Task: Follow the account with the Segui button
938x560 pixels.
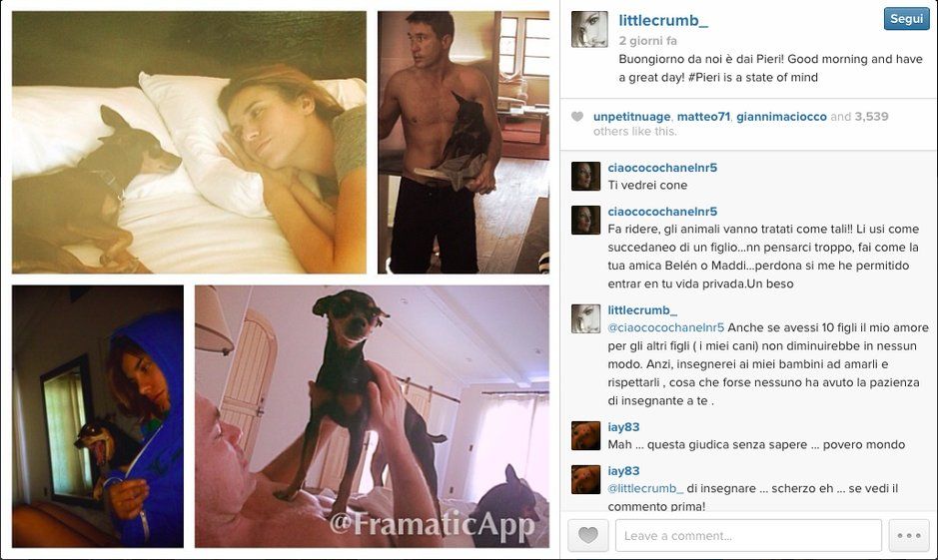Action: 906,19
